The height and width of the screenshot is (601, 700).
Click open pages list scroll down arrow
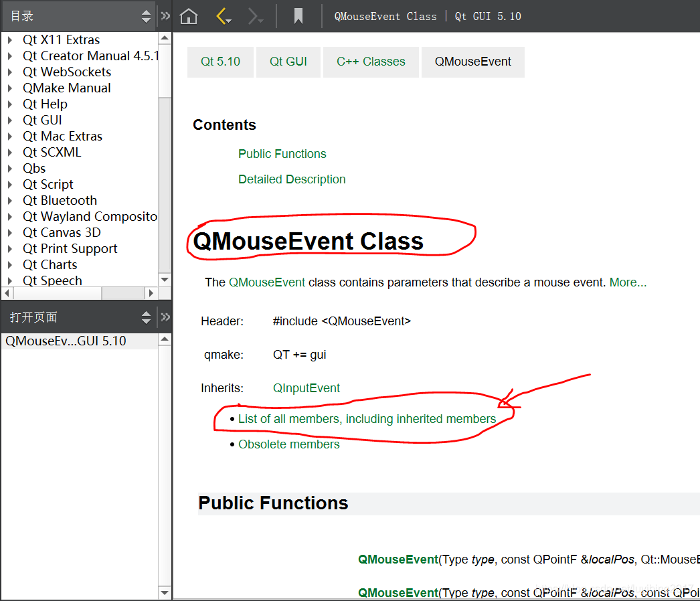(165, 593)
